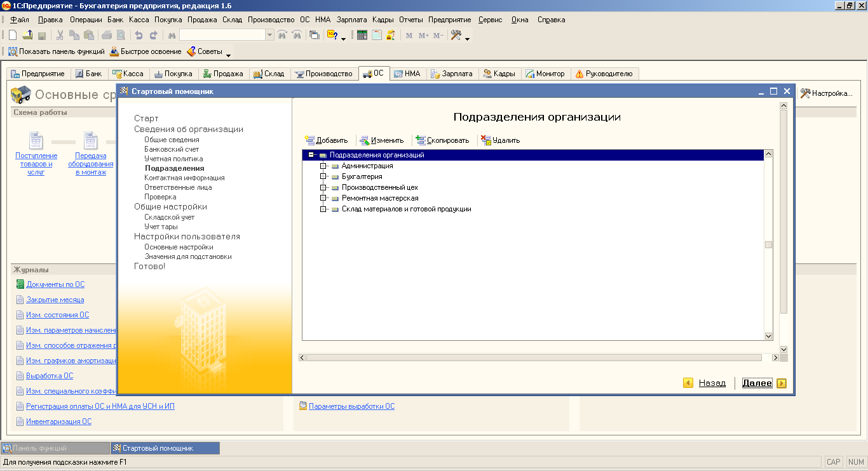Expand the Производственный цех node

323,187
